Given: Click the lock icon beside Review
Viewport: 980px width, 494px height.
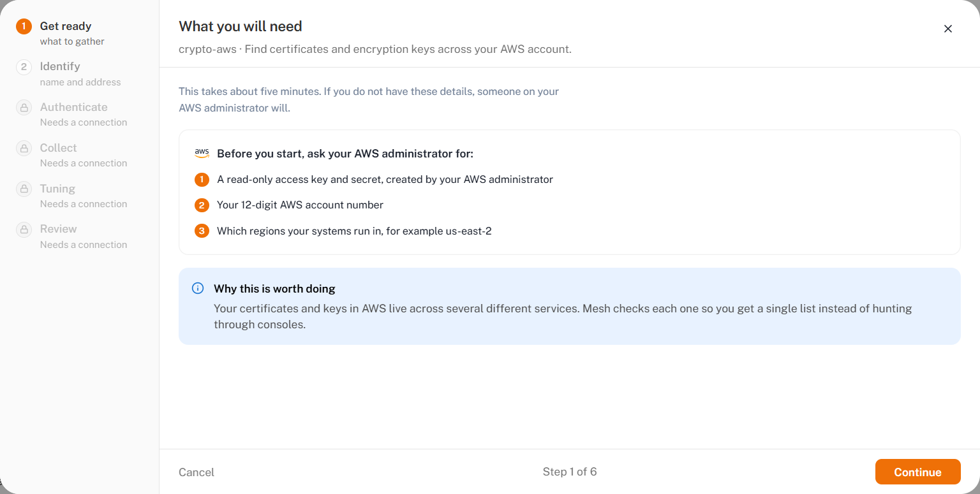Looking at the screenshot, I should [24, 229].
